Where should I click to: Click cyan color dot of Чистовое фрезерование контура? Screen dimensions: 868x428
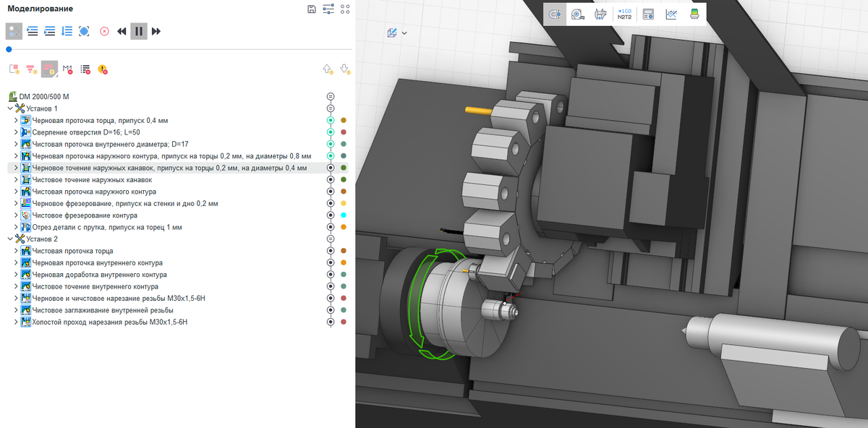[x=344, y=215]
